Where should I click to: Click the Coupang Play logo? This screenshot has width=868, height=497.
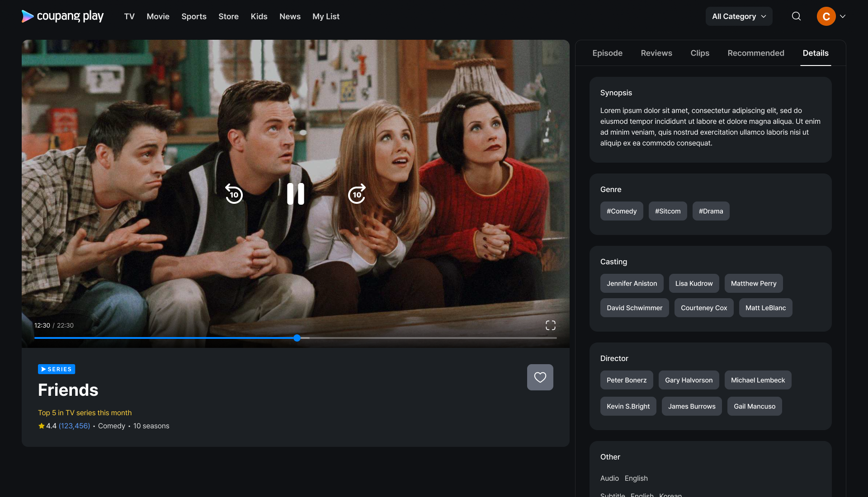(63, 16)
